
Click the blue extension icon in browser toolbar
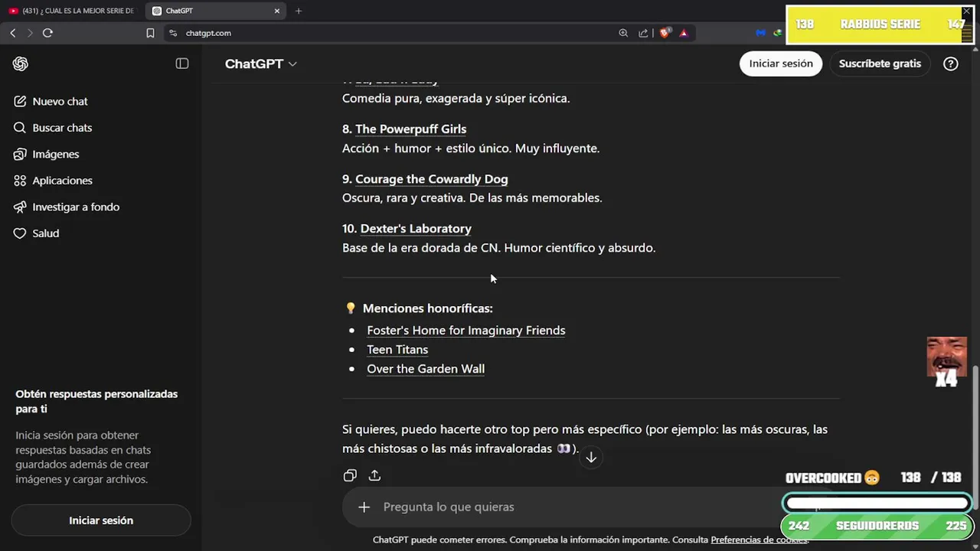pos(760,33)
